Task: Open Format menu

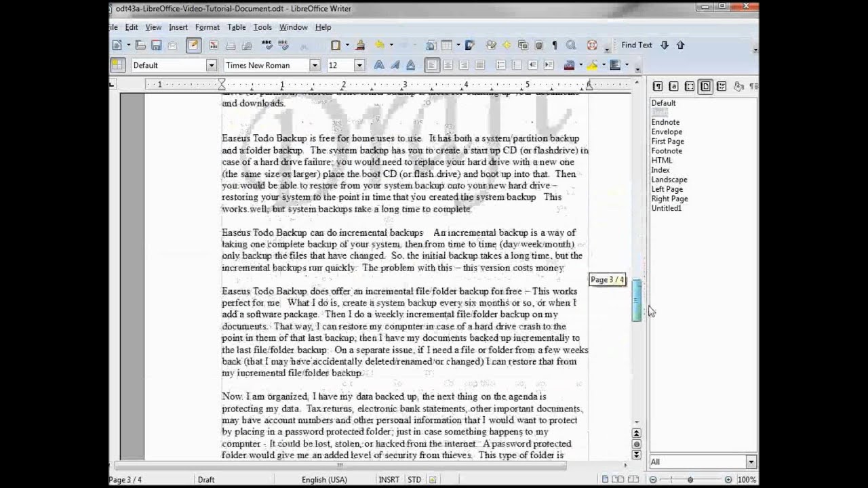Action: [207, 27]
